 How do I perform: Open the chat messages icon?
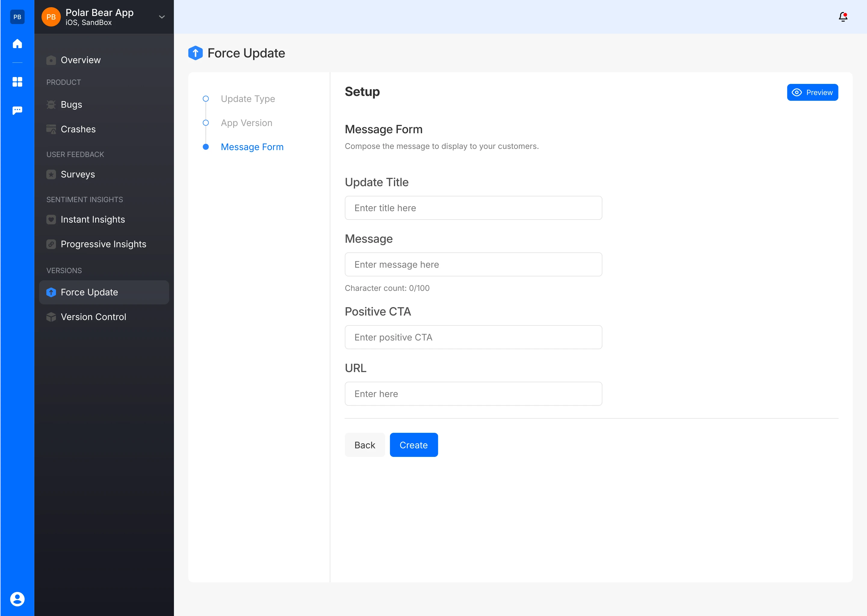pyautogui.click(x=17, y=110)
